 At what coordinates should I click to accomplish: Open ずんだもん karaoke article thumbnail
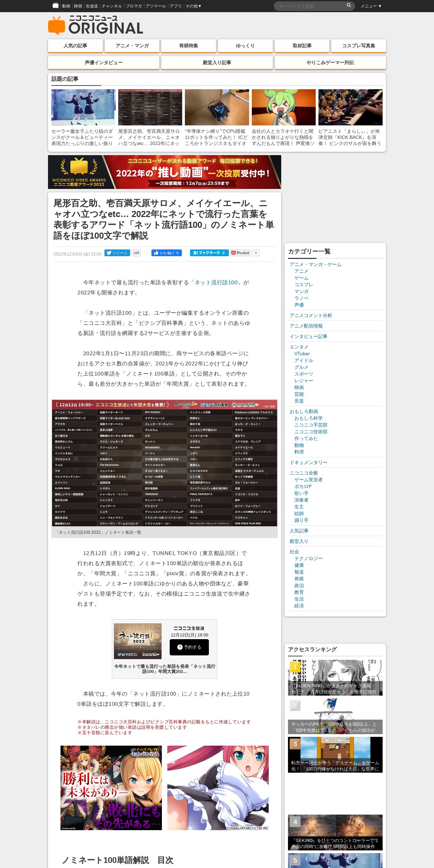click(x=284, y=107)
